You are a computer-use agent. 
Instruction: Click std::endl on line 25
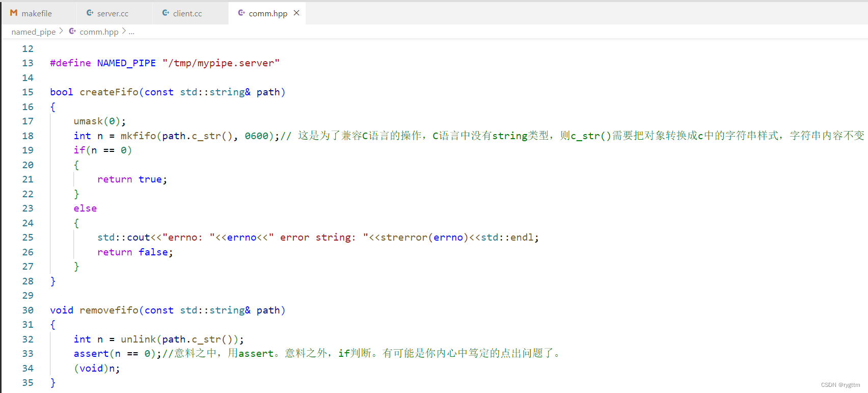pyautogui.click(x=507, y=238)
